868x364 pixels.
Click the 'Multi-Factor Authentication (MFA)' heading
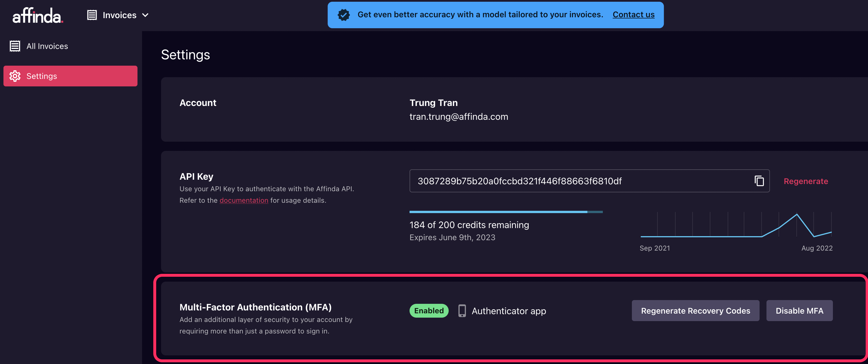pyautogui.click(x=255, y=307)
